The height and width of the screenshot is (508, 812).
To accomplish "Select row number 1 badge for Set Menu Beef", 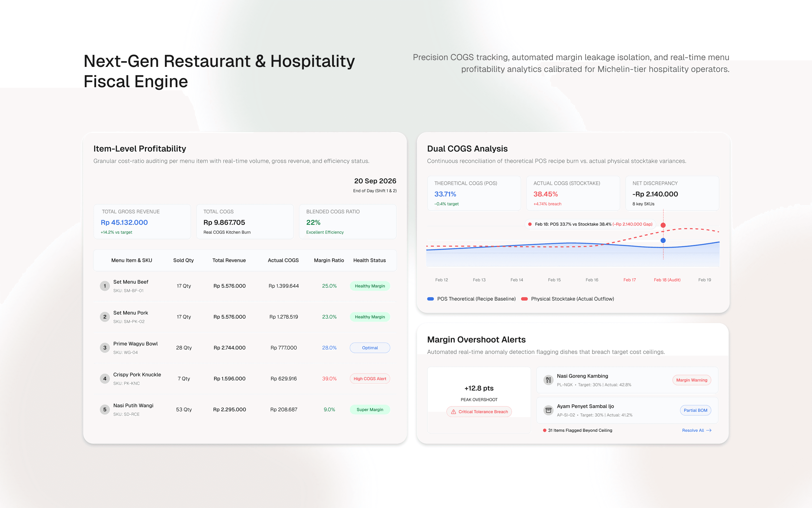I will coord(105,286).
